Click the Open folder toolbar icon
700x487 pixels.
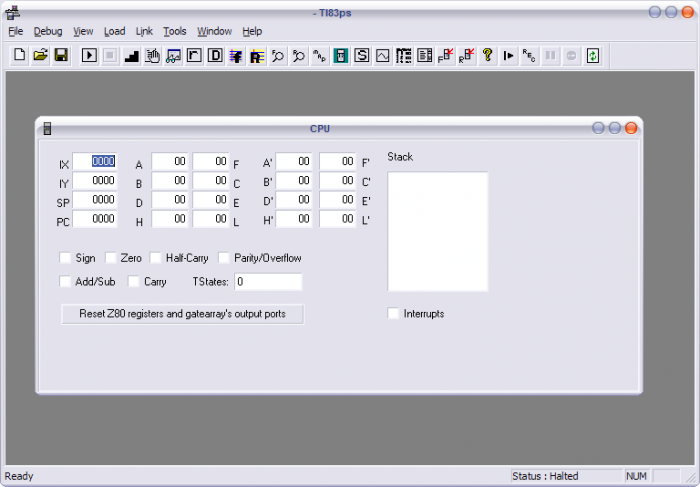(40, 55)
